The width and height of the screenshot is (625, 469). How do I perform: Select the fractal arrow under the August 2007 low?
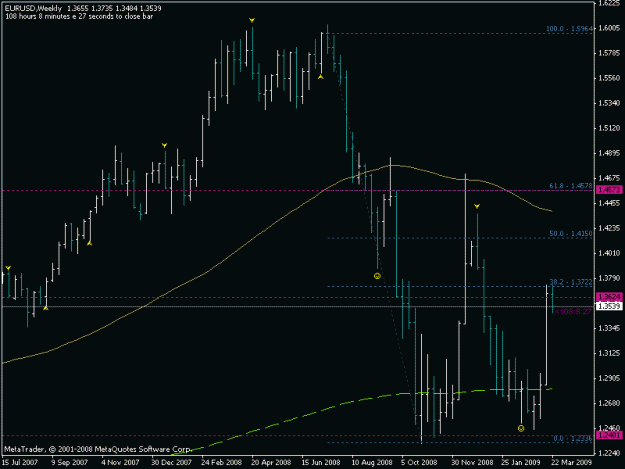(x=46, y=308)
